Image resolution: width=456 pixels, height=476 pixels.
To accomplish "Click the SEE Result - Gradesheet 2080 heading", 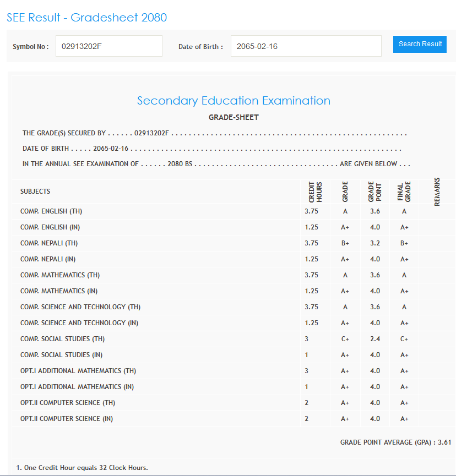I will (x=86, y=18).
